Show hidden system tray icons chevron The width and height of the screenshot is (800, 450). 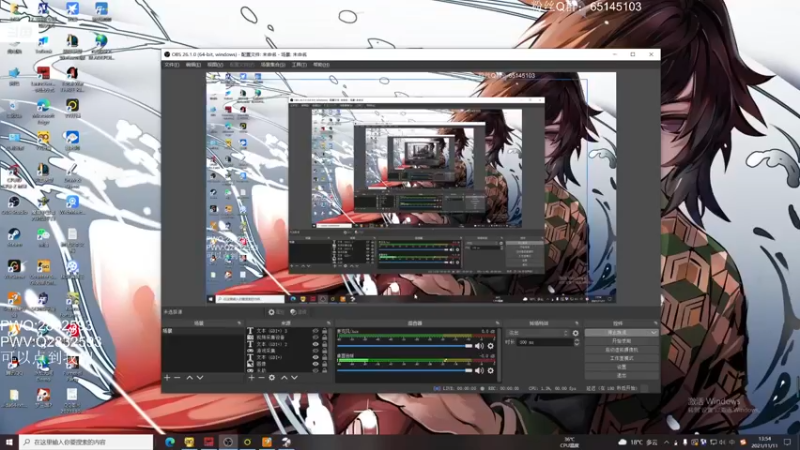(x=666, y=442)
